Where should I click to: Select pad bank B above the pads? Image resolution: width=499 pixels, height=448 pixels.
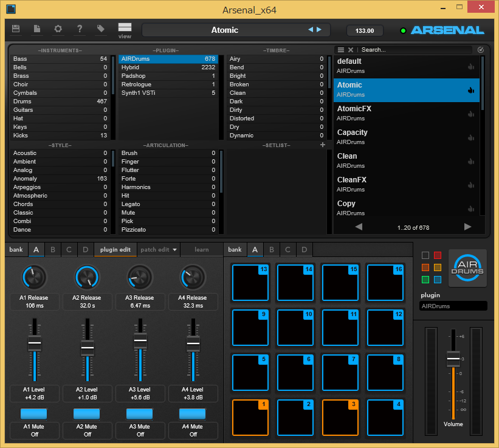[272, 250]
